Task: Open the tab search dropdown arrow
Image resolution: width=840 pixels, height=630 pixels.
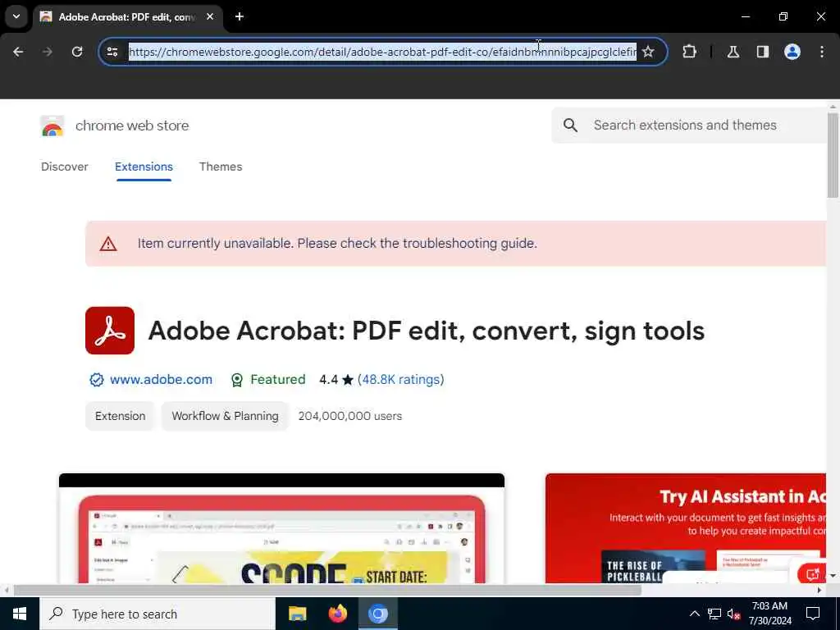Action: click(16, 16)
